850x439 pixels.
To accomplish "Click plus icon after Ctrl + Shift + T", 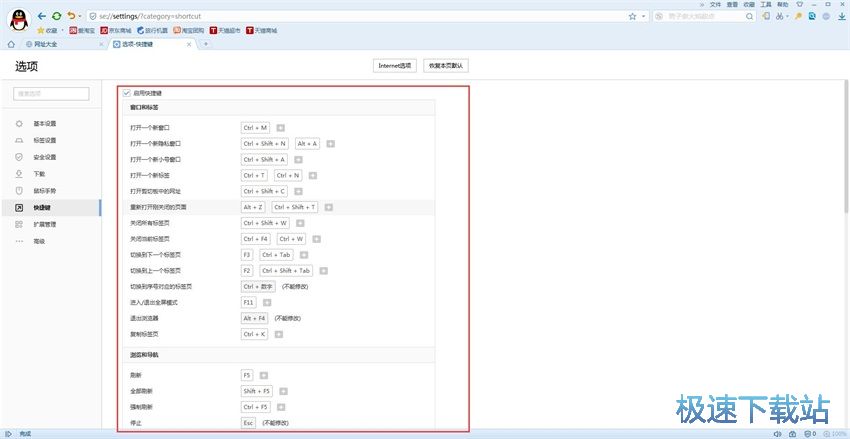I will tap(329, 208).
